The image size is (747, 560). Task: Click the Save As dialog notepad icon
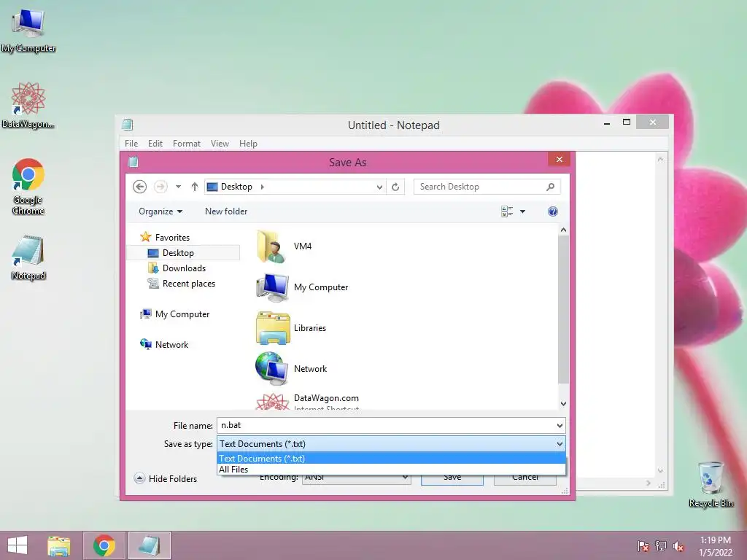[x=133, y=162]
